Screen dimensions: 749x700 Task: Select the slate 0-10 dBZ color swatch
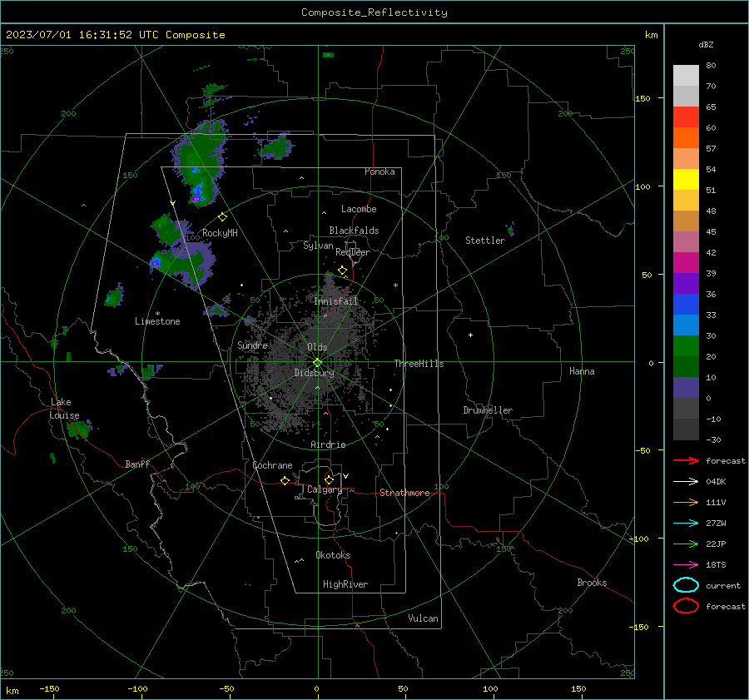click(x=686, y=388)
